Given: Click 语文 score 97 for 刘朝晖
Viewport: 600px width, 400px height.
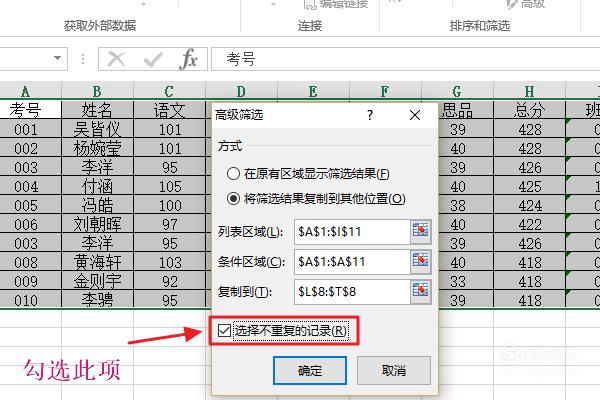Looking at the screenshot, I should [169, 224].
